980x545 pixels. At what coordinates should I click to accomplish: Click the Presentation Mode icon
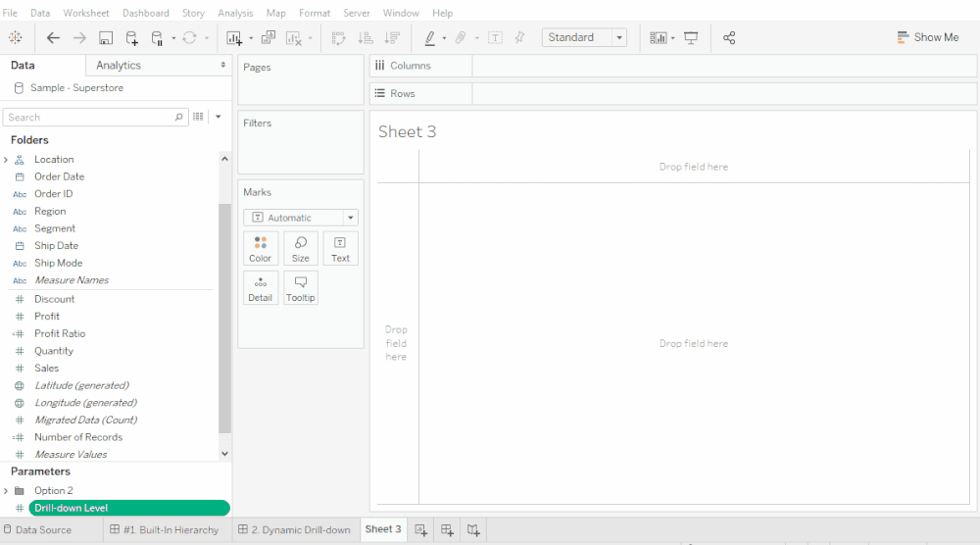pos(691,38)
